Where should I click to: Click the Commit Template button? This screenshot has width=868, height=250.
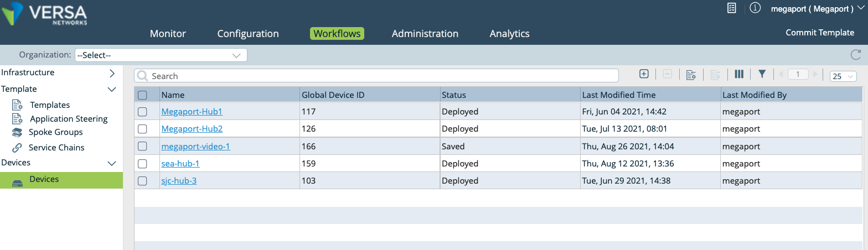[820, 33]
